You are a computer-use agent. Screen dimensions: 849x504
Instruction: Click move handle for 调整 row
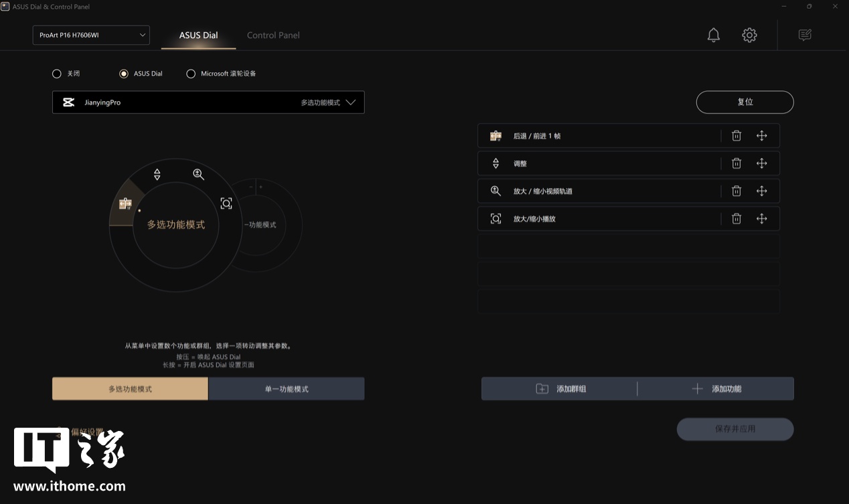point(761,163)
